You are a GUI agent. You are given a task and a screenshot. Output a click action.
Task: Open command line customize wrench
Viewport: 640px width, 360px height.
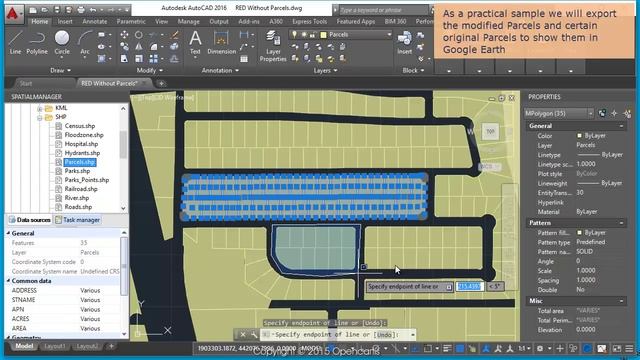point(253,334)
